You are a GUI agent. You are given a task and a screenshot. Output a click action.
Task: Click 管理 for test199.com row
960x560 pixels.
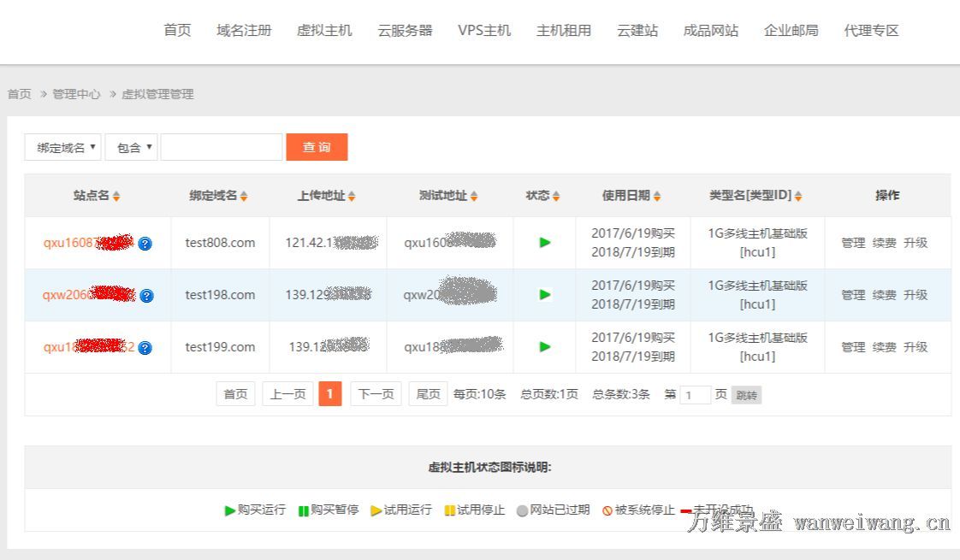[853, 346]
